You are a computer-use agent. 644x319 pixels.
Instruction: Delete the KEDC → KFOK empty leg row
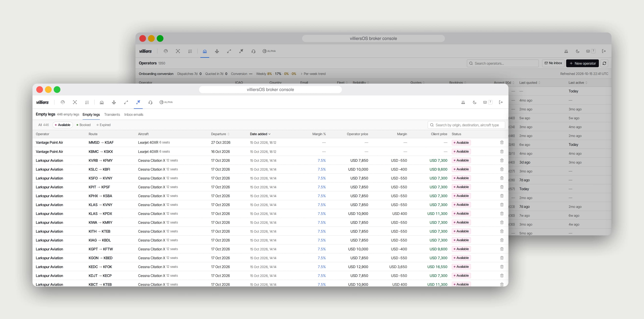point(502,267)
